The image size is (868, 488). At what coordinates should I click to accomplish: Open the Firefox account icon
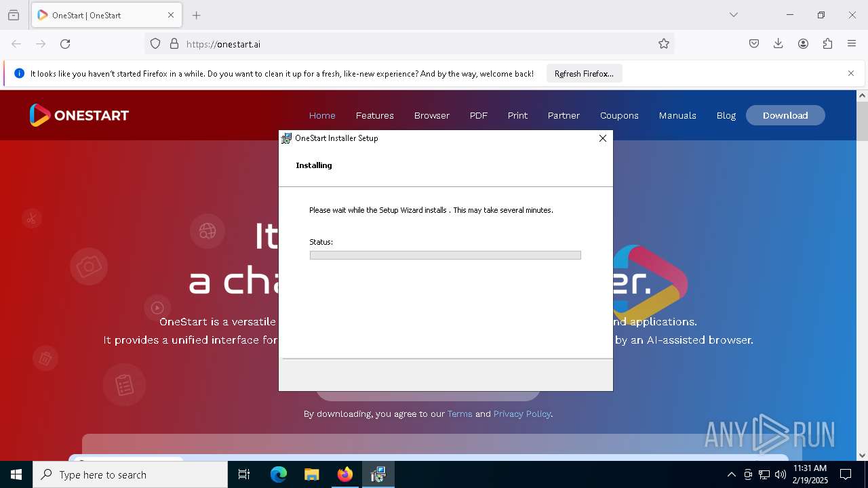pyautogui.click(x=803, y=43)
